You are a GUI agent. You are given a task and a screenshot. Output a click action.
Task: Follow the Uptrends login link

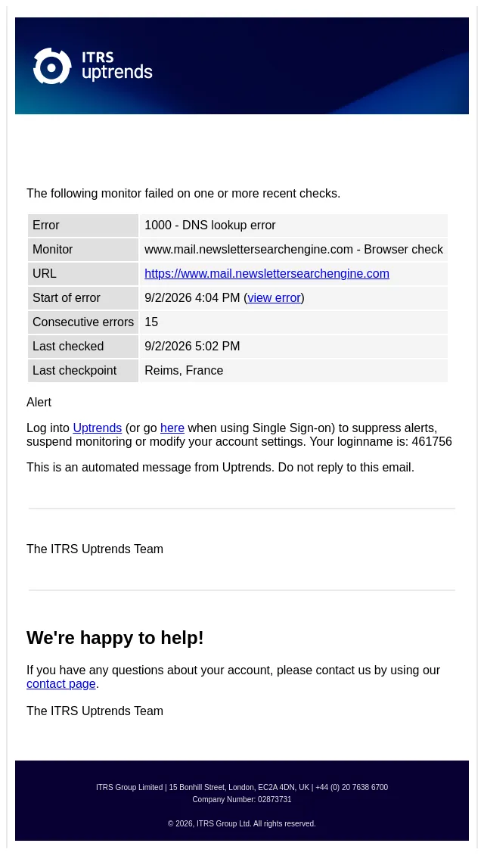[98, 428]
